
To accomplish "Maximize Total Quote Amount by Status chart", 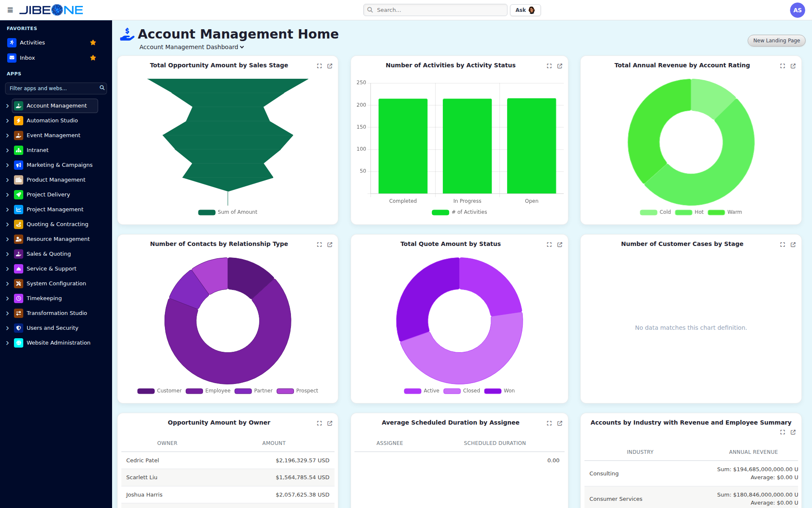I will (549, 245).
